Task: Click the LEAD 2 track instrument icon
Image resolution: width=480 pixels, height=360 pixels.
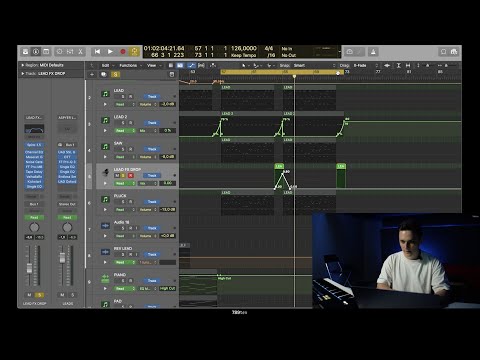Action: [x=105, y=120]
